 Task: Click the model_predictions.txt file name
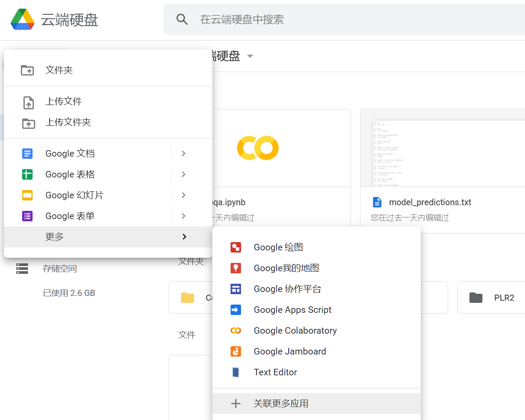tap(430, 202)
